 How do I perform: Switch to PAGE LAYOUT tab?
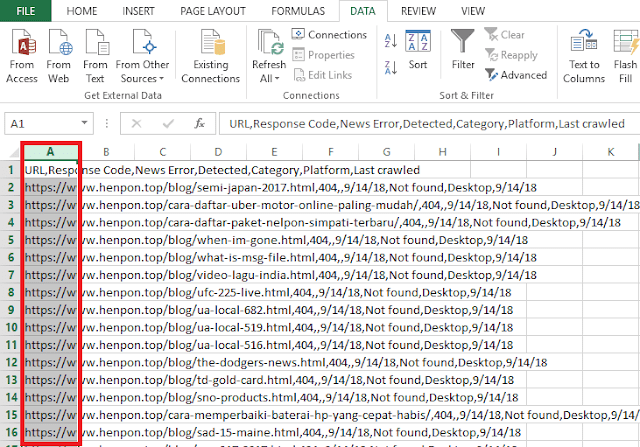tap(213, 11)
